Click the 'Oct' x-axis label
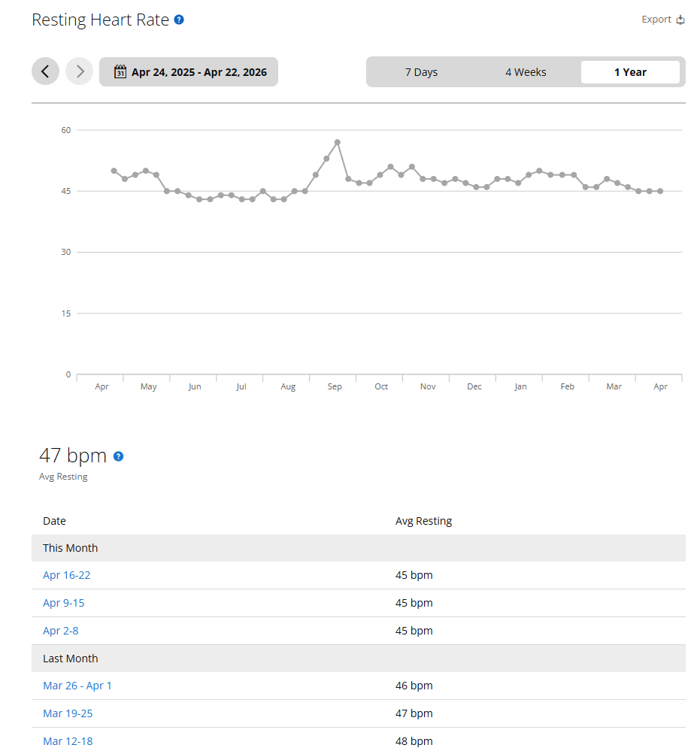700x751 pixels. pyautogui.click(x=381, y=386)
